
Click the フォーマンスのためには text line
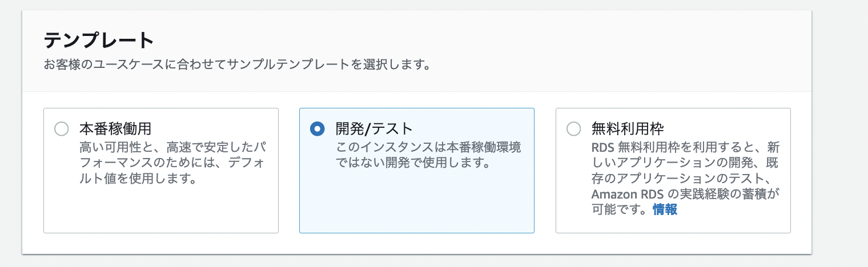pyautogui.click(x=171, y=163)
